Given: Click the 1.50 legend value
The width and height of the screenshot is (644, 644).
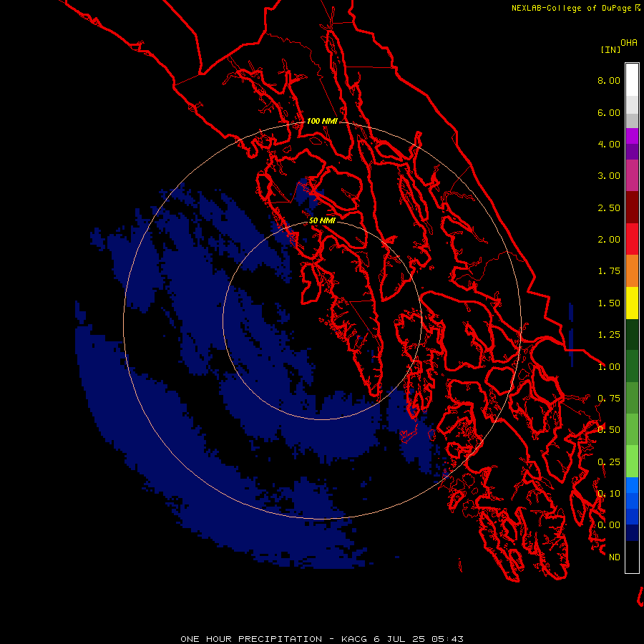Looking at the screenshot, I should tap(609, 303).
